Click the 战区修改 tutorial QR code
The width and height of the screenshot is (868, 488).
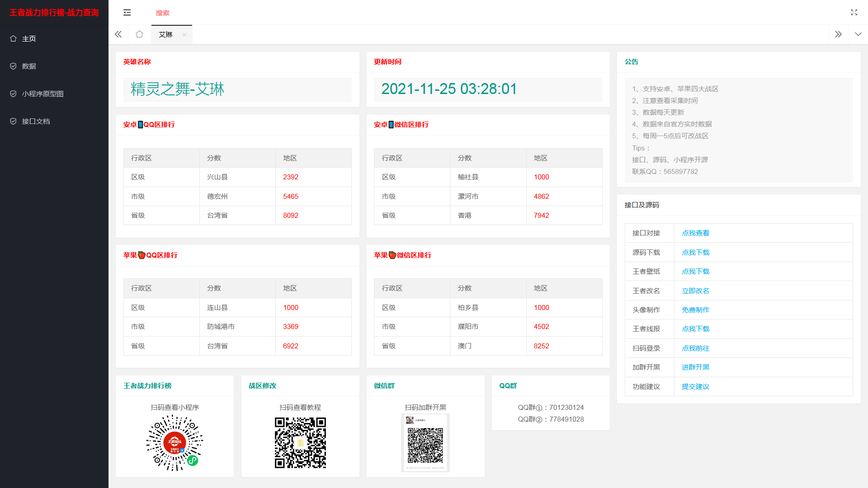(300, 443)
